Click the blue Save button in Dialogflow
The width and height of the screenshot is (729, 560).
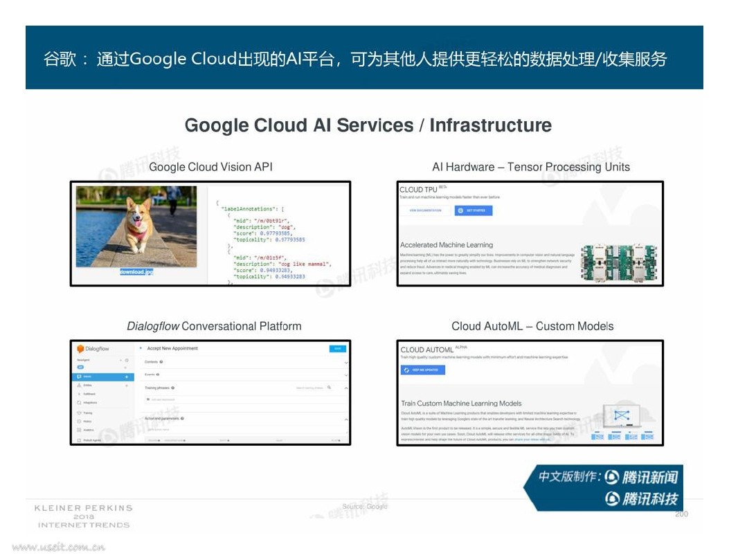pyautogui.click(x=338, y=349)
